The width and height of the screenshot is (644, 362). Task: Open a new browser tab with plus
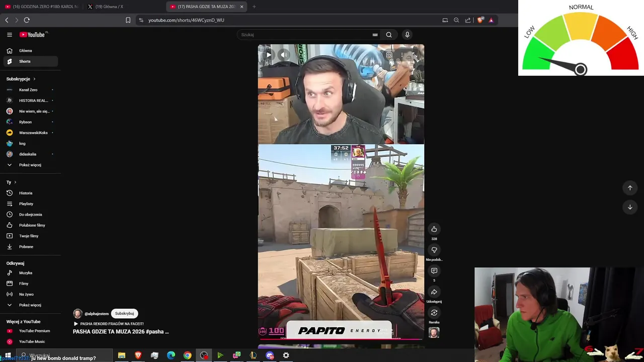pyautogui.click(x=254, y=7)
